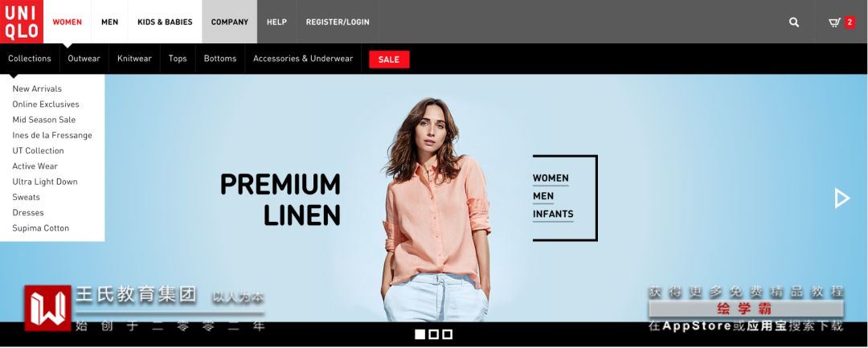
Task: Select the third carousel indicator square
Action: (x=448, y=334)
